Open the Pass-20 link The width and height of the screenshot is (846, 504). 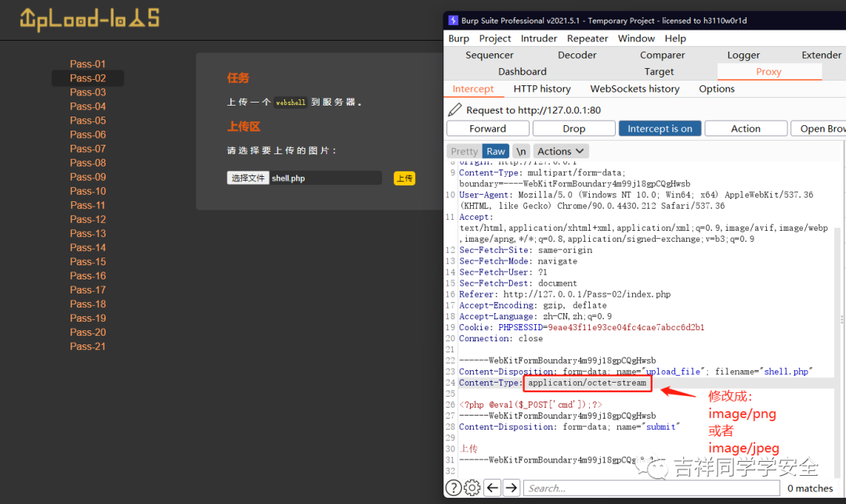coord(88,332)
